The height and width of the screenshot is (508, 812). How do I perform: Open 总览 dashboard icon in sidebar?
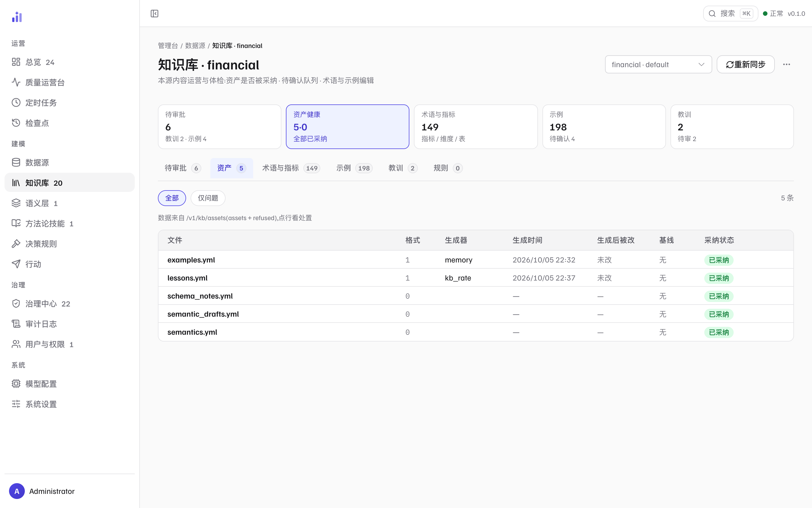[16, 62]
